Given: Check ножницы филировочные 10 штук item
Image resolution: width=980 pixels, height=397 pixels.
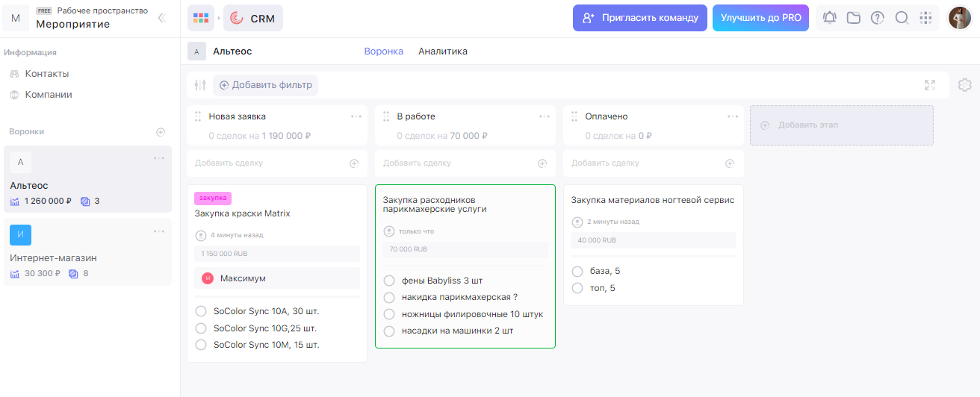Looking at the screenshot, I should pos(389,314).
